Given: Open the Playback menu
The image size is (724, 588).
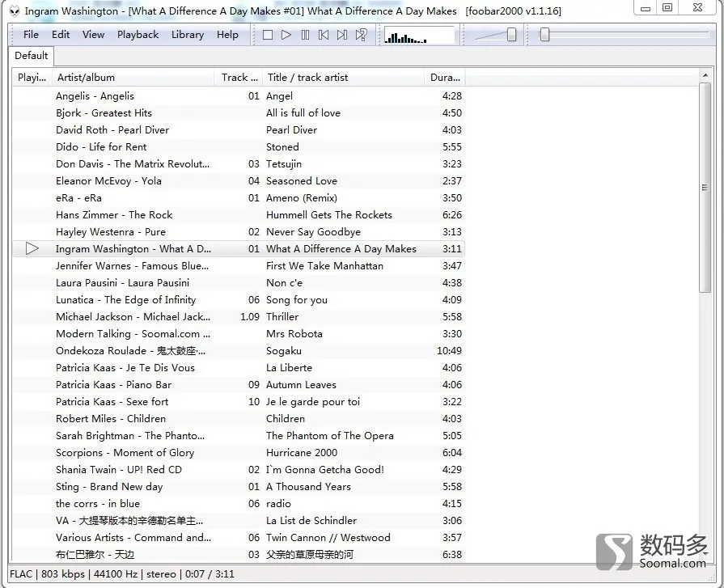Looking at the screenshot, I should click(x=138, y=35).
